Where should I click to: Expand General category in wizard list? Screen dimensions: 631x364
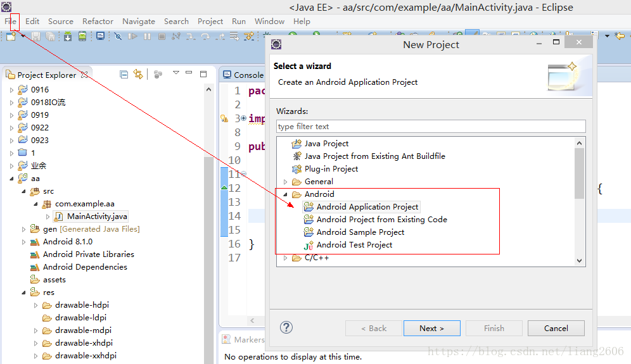pyautogui.click(x=285, y=182)
